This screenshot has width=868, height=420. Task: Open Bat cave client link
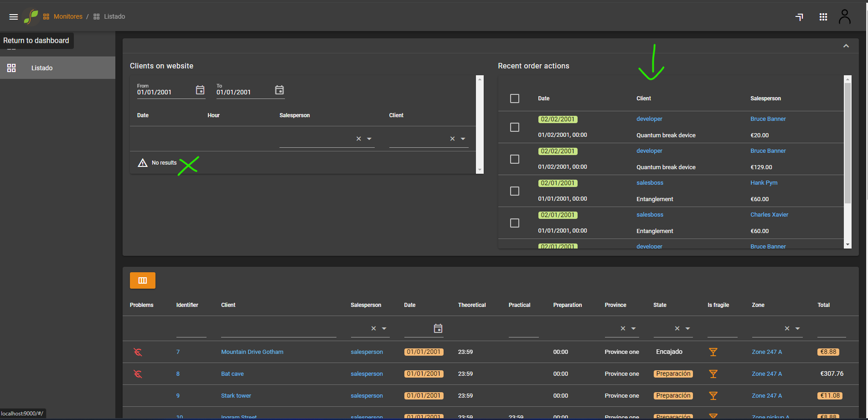(x=232, y=374)
